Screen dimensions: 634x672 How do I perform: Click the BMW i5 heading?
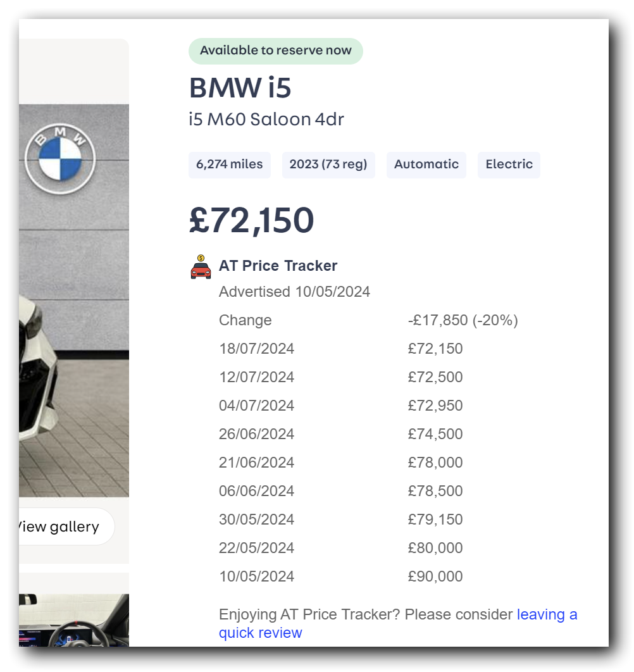point(240,88)
